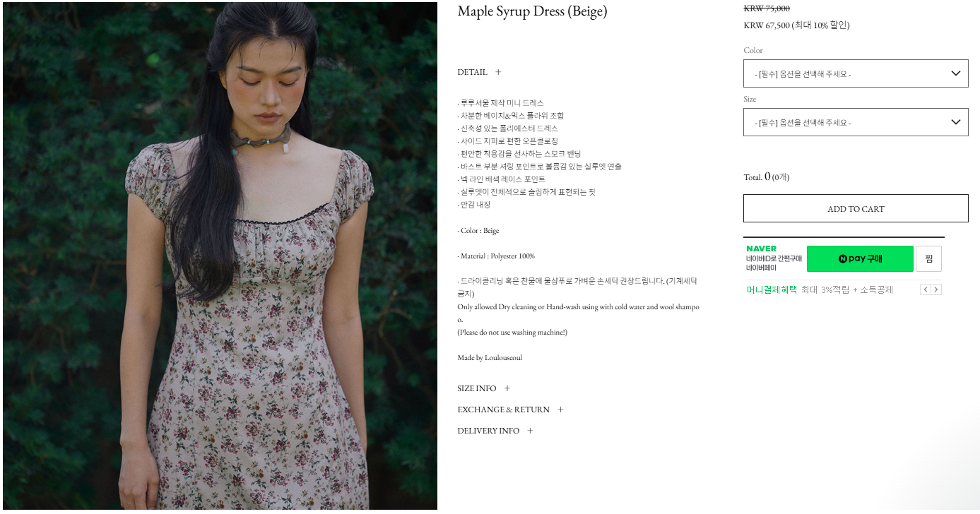The image size is (980, 514).
Task: Click the next arrow in Naver benefits
Action: [936, 289]
